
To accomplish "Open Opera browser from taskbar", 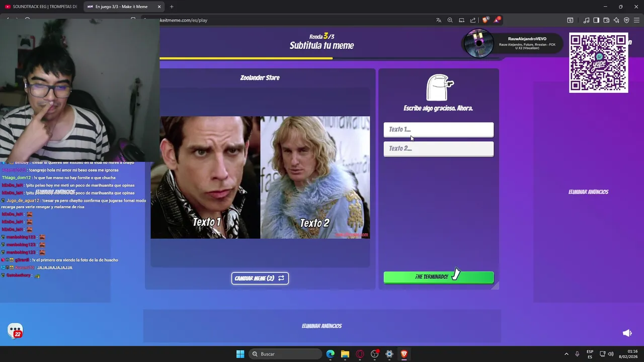I will coord(360,354).
